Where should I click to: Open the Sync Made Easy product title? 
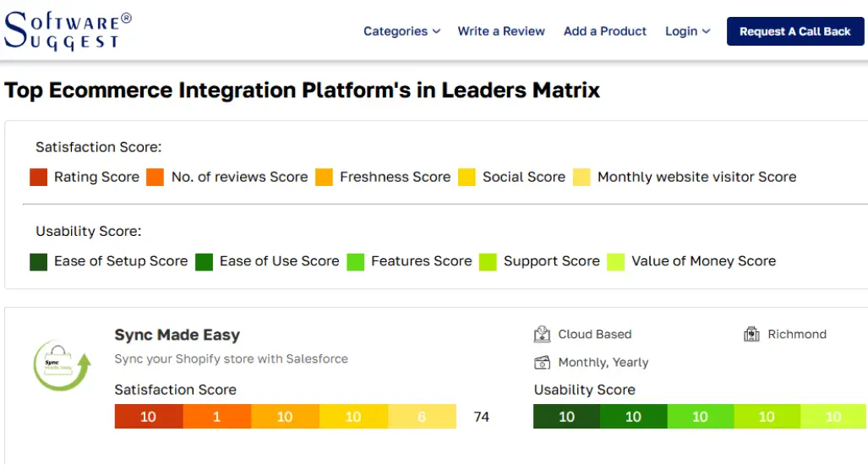(177, 335)
